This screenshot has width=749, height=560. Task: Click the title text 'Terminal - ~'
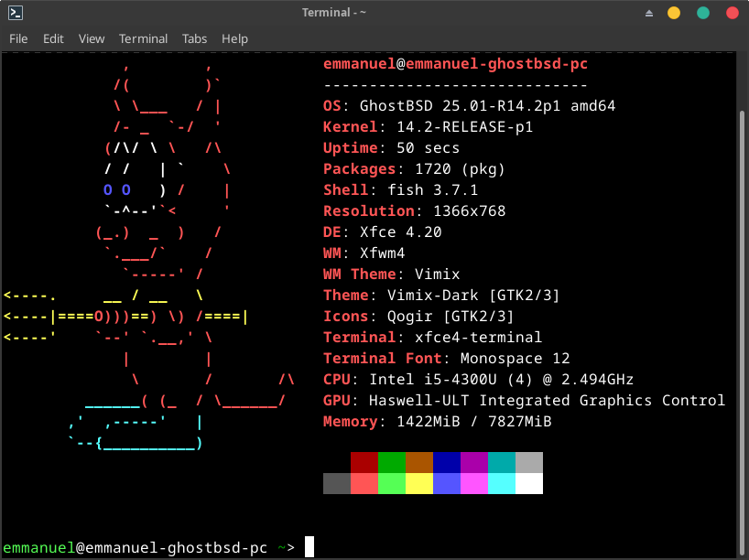[334, 13]
